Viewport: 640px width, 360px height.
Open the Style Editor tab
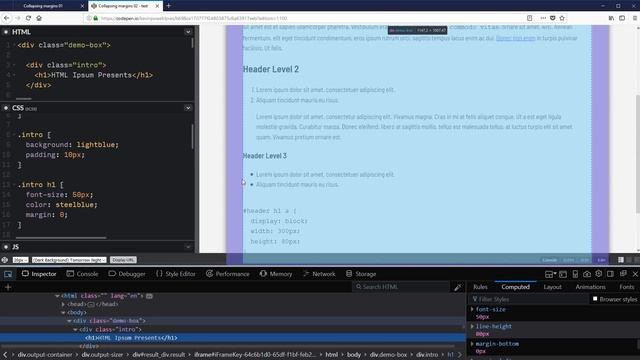[x=176, y=274]
